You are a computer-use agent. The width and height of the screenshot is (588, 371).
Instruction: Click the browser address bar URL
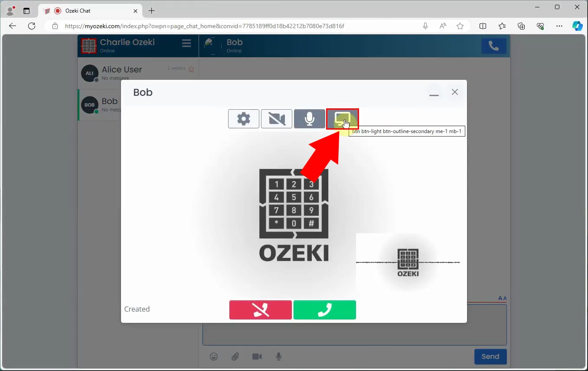click(x=205, y=26)
